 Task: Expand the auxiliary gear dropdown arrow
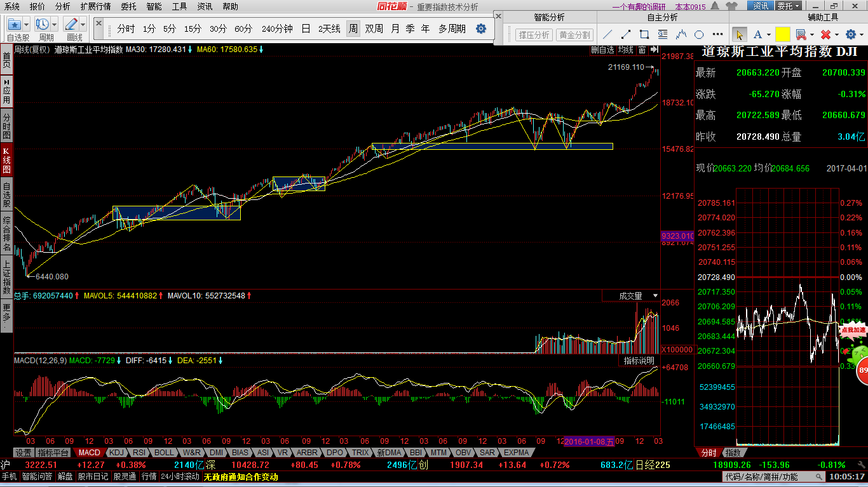click(860, 34)
